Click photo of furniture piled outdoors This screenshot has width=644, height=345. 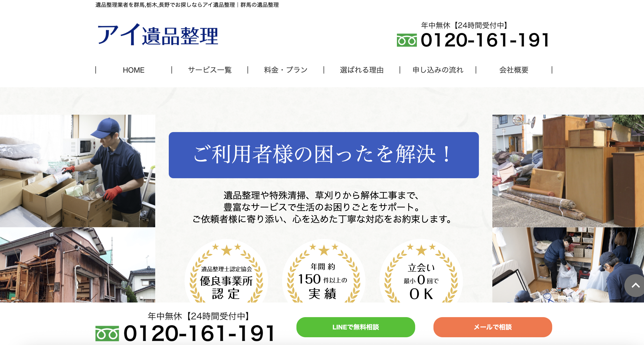click(x=568, y=171)
